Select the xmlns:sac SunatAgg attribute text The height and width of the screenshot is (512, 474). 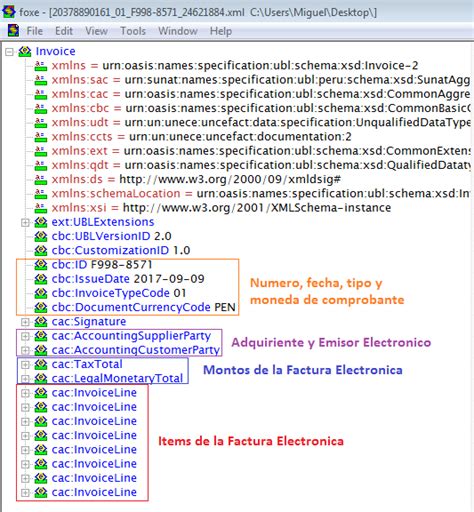coord(261,80)
